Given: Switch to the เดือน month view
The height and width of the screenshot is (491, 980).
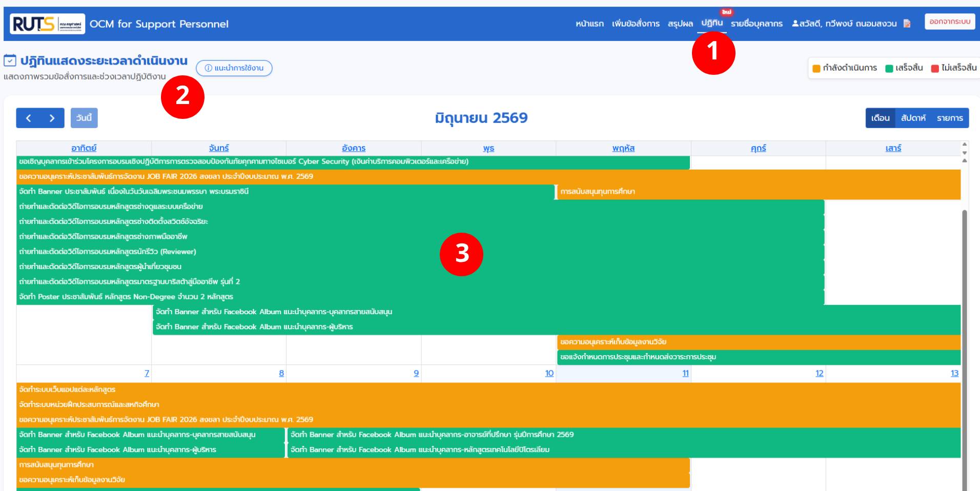Looking at the screenshot, I should tap(880, 118).
